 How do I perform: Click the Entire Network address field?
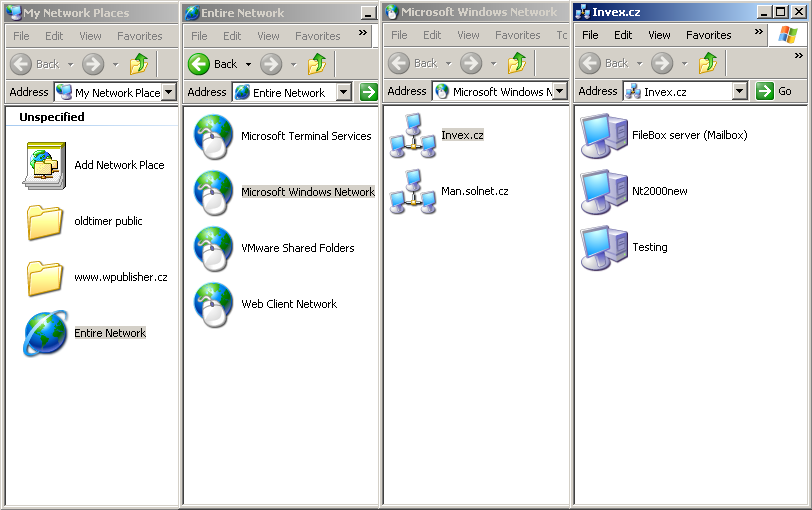point(292,92)
